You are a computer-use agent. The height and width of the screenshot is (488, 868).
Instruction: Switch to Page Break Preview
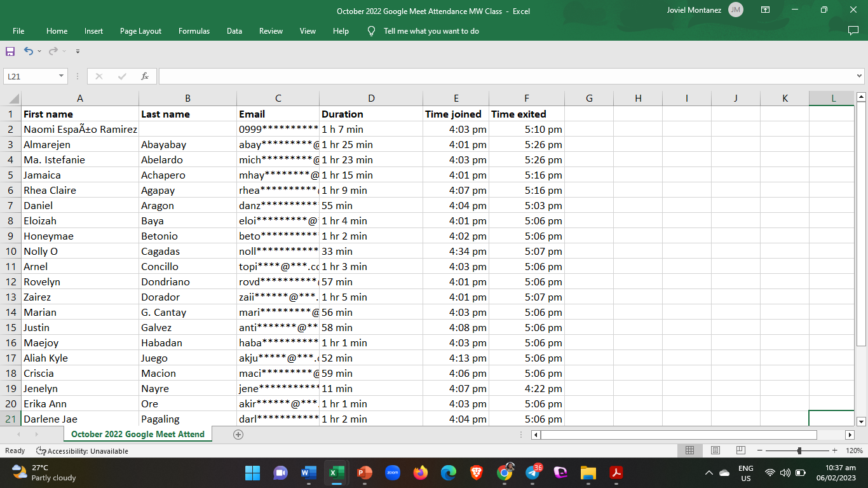point(740,451)
